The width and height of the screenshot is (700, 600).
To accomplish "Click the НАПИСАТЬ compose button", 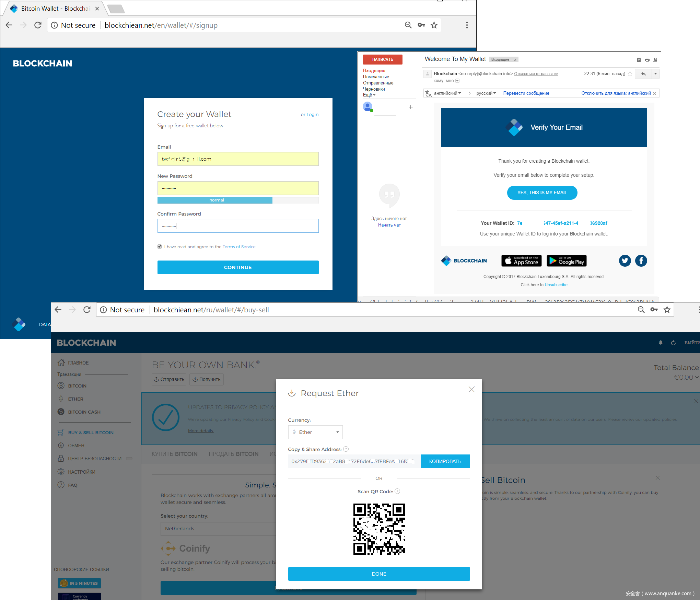I will click(383, 59).
